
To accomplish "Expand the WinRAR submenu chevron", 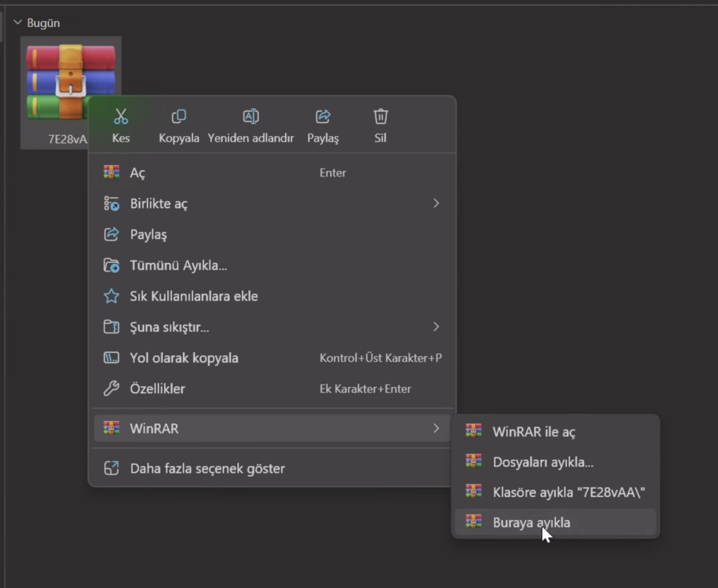I will 436,428.
